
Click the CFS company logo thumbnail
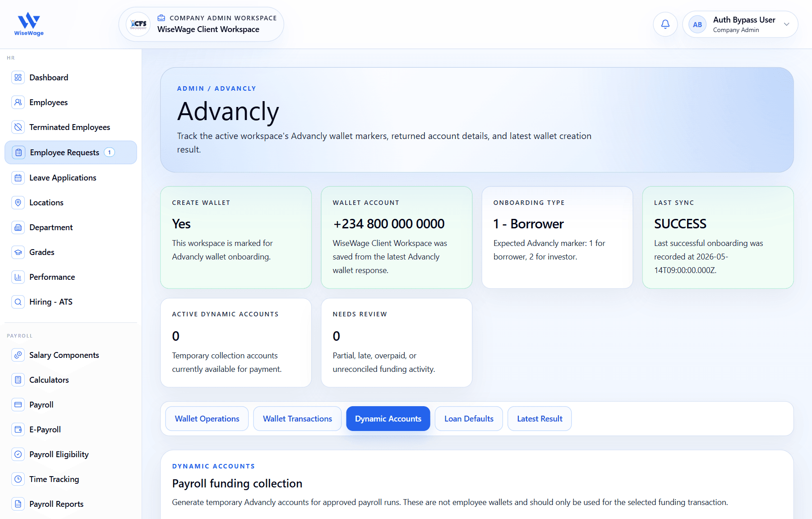[138, 24]
